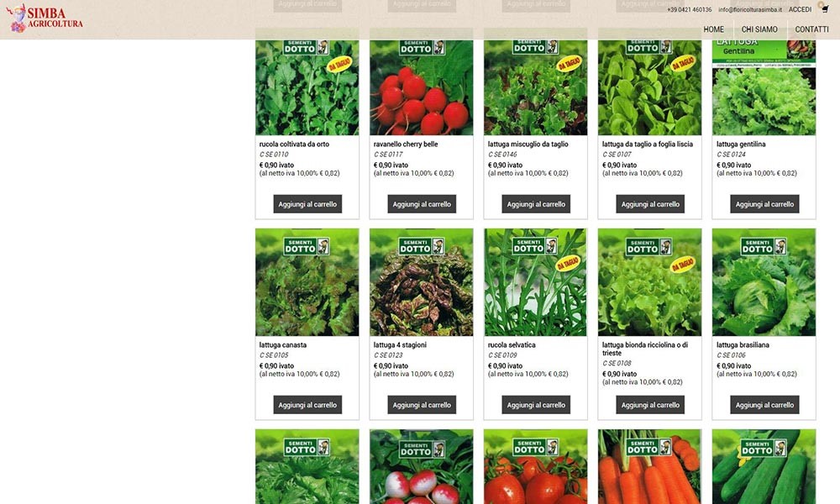Image resolution: width=840 pixels, height=504 pixels.
Task: Click the ACCEDI login link
Action: (x=800, y=9)
